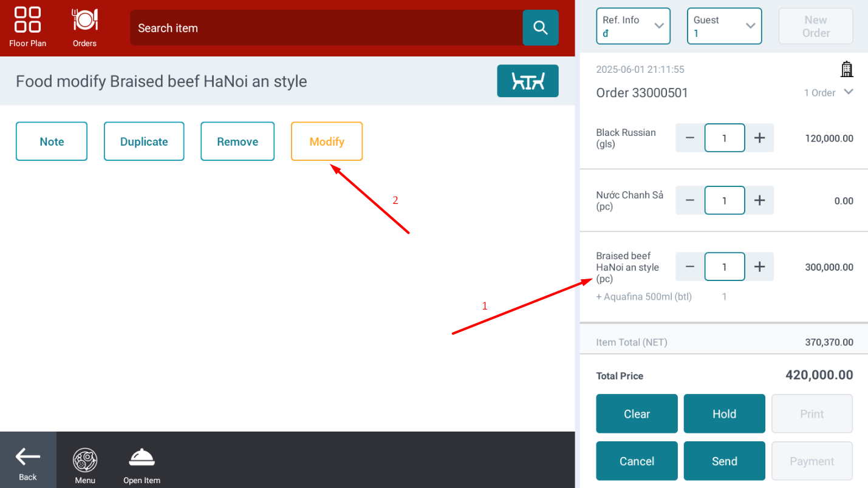
Task: Click the Food modify Braised beef title
Action: tap(162, 81)
